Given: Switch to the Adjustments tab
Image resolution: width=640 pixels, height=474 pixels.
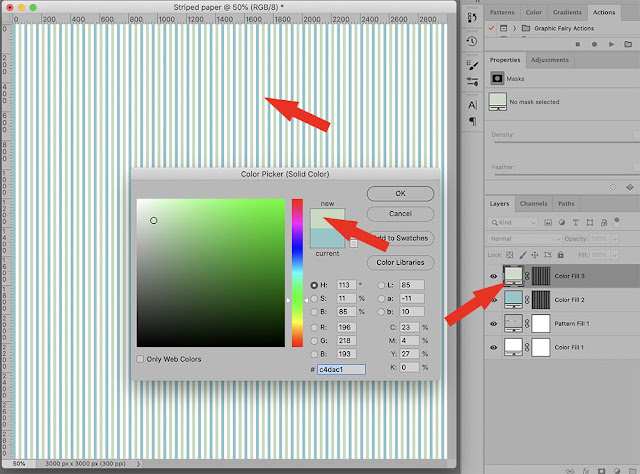Looking at the screenshot, I should point(549,60).
